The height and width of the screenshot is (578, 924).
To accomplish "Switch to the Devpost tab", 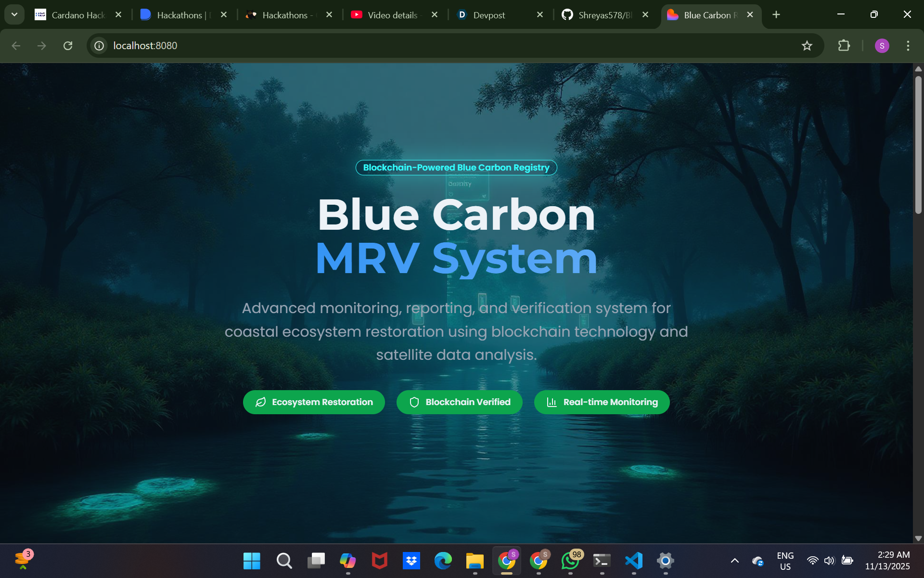I will coord(496,15).
